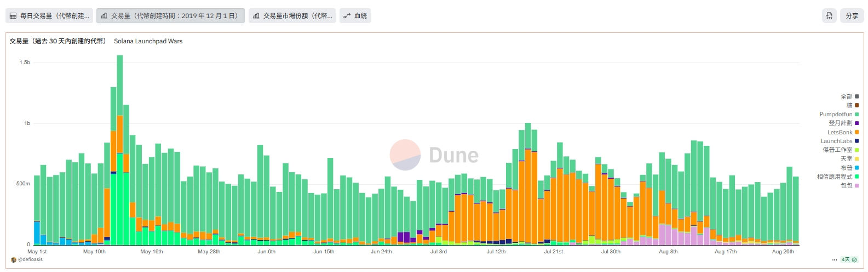Open the three-dot menu under the chart
The width and height of the screenshot is (868, 272).
tap(835, 260)
